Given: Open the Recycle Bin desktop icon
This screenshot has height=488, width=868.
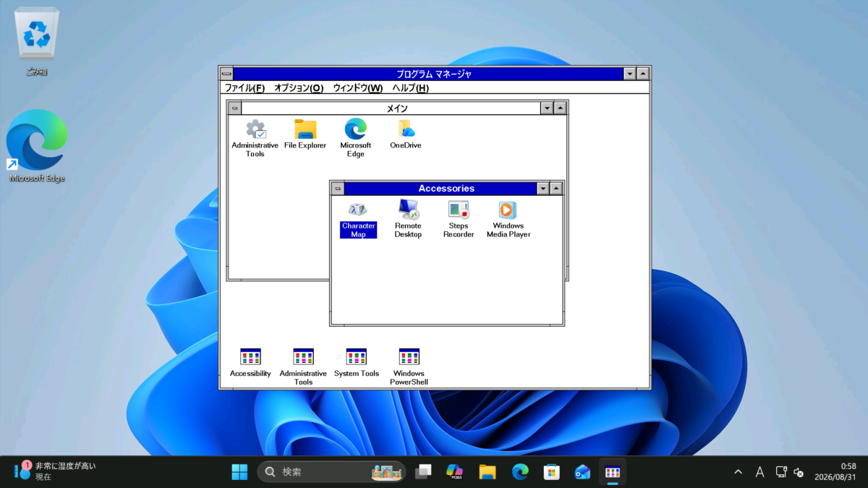Looking at the screenshot, I should [36, 43].
